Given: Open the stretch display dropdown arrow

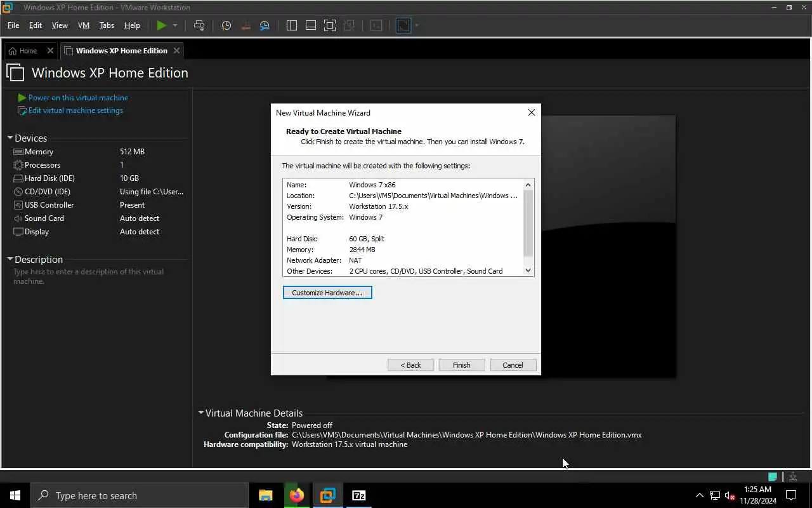Looking at the screenshot, I should (417, 25).
